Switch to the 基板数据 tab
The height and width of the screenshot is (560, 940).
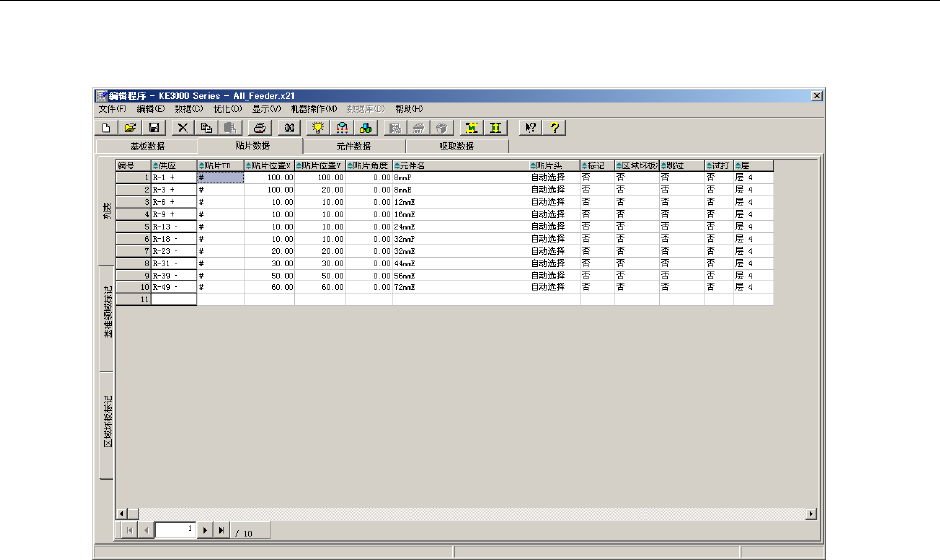click(x=147, y=146)
